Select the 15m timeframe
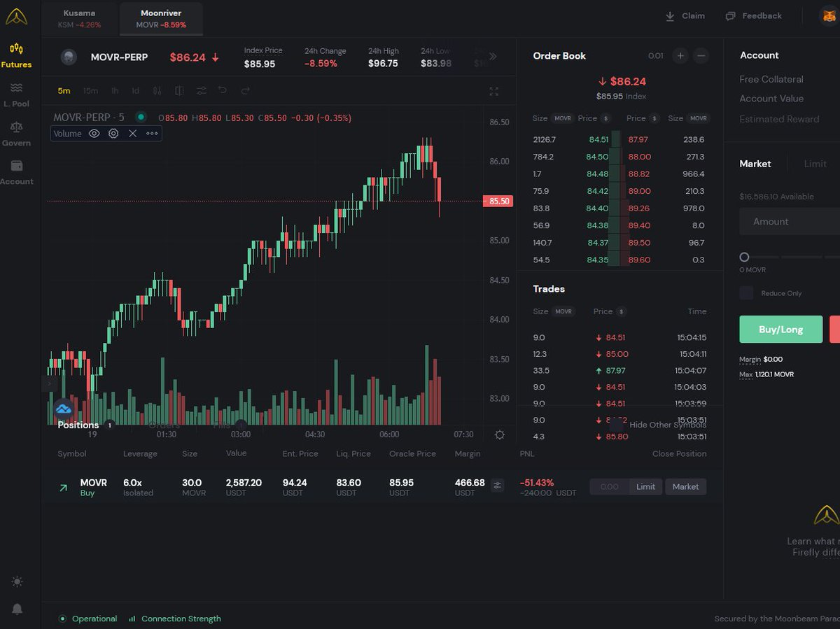Screen dimensions: 840x629 (x=90, y=91)
